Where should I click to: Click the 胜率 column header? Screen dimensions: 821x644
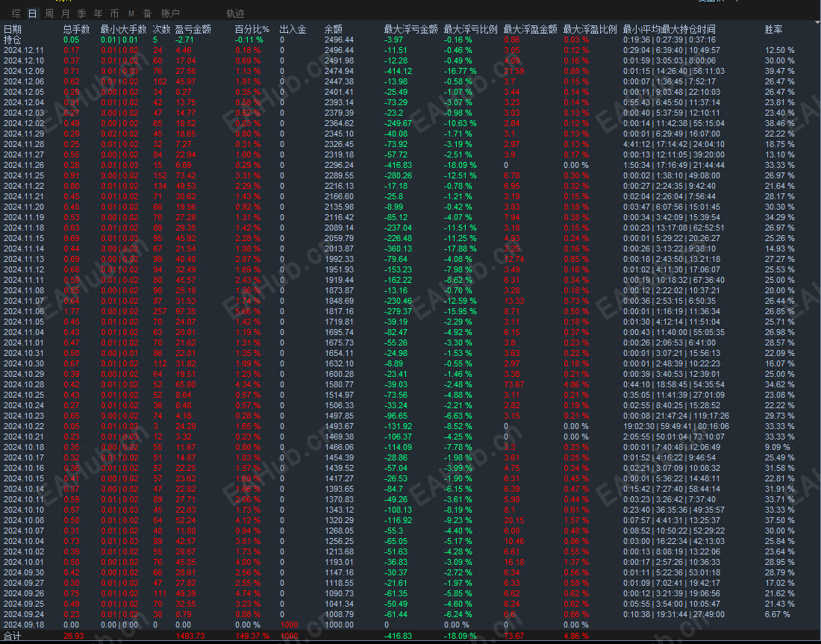click(x=774, y=29)
